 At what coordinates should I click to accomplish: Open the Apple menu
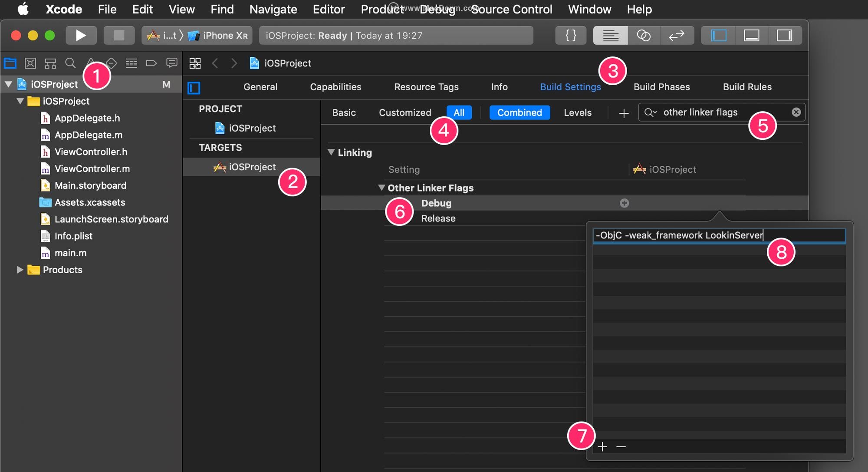(23, 9)
